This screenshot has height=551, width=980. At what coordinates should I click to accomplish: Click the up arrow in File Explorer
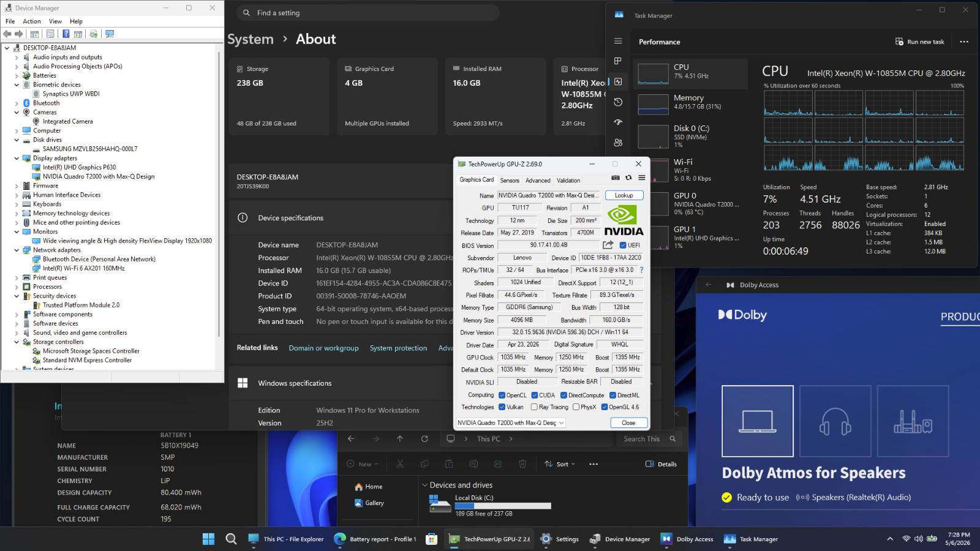coord(400,439)
